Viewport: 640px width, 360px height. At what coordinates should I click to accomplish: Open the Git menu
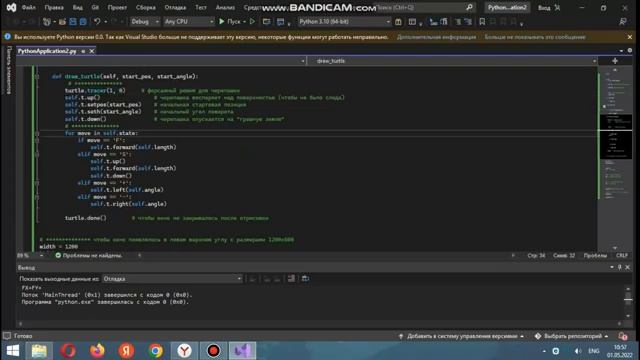point(95,7)
